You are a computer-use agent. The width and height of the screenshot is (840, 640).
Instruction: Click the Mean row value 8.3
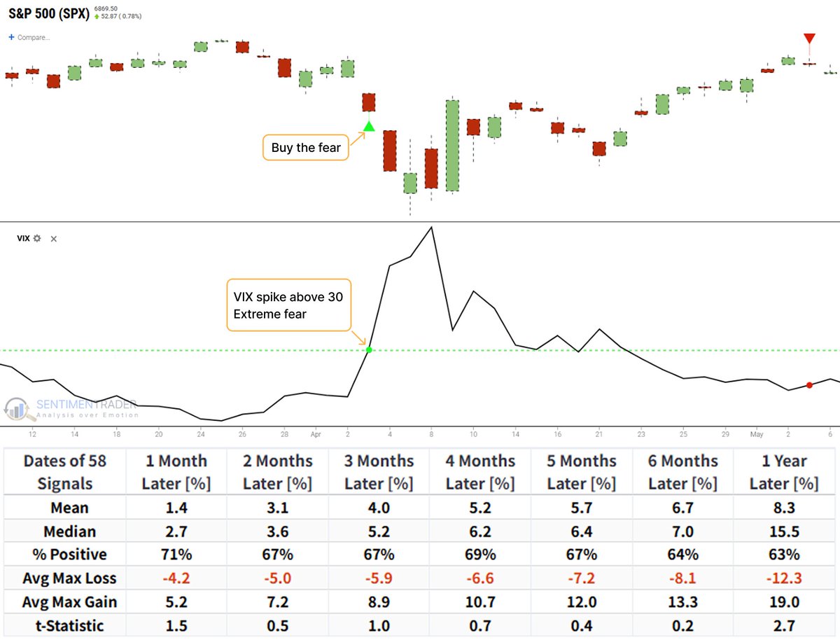[785, 506]
